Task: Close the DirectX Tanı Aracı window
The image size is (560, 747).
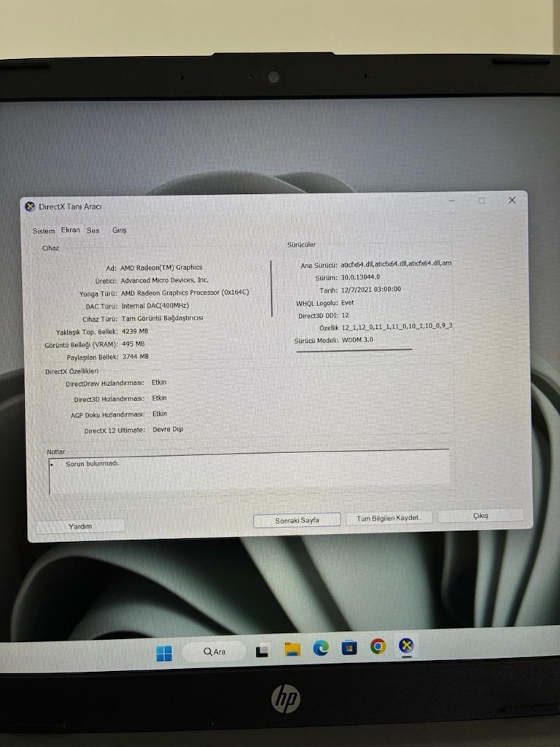Action: (512, 200)
